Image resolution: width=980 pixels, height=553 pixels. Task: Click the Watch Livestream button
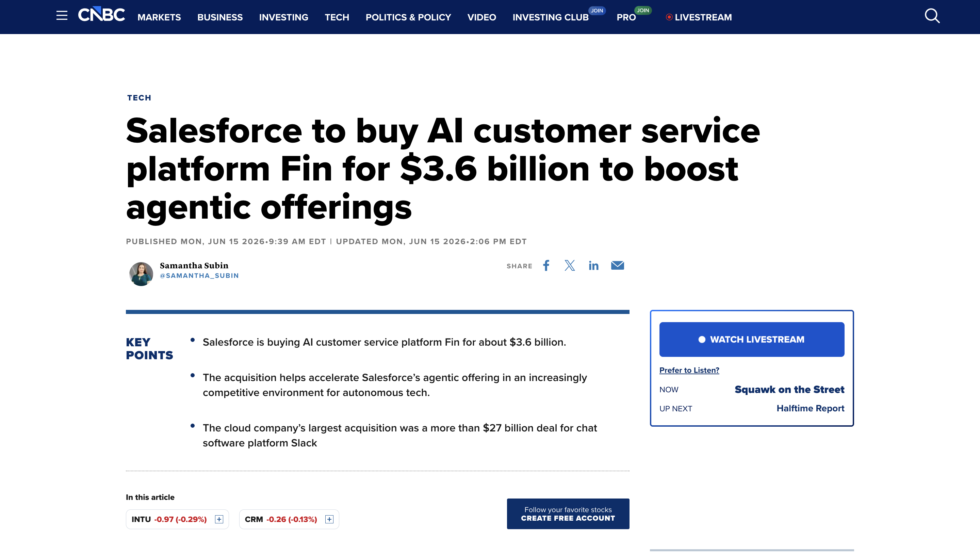pos(752,339)
